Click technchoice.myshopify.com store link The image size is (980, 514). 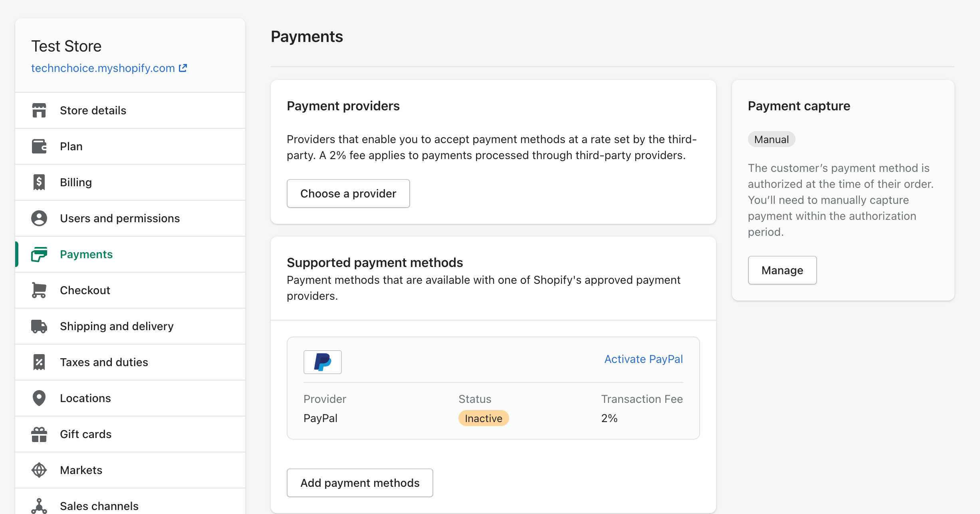109,68
